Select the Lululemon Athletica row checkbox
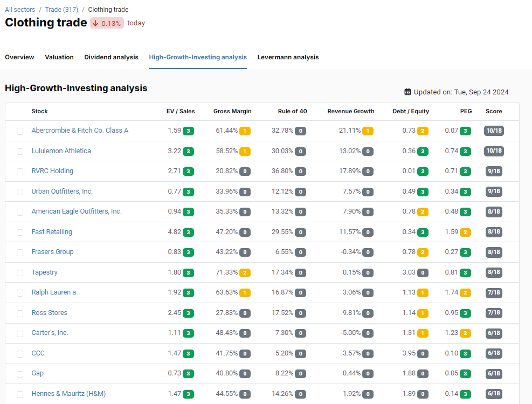532x404 pixels. pyautogui.click(x=20, y=152)
